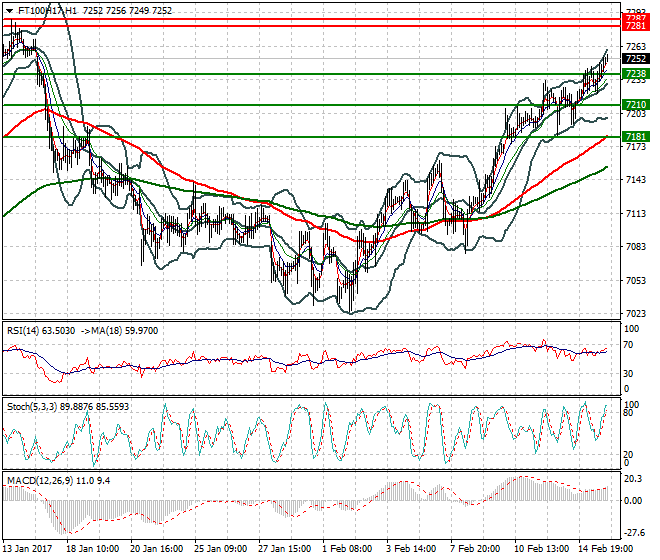The width and height of the screenshot is (660, 560).
Task: Click the 14 Feb 19:00 time axis label
Action: pyautogui.click(x=606, y=549)
